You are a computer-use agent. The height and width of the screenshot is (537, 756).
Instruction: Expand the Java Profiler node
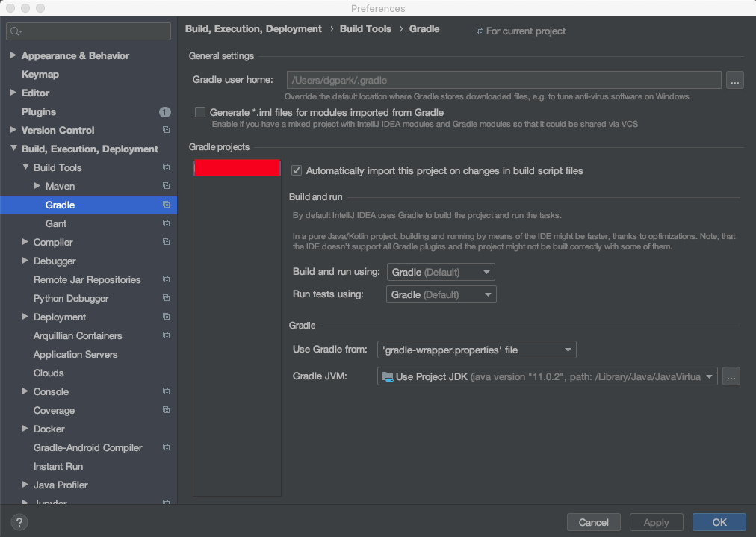tap(25, 485)
